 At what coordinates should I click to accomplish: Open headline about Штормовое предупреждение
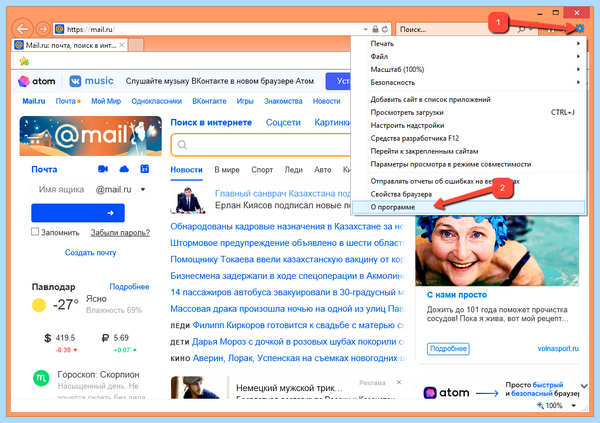[287, 243]
